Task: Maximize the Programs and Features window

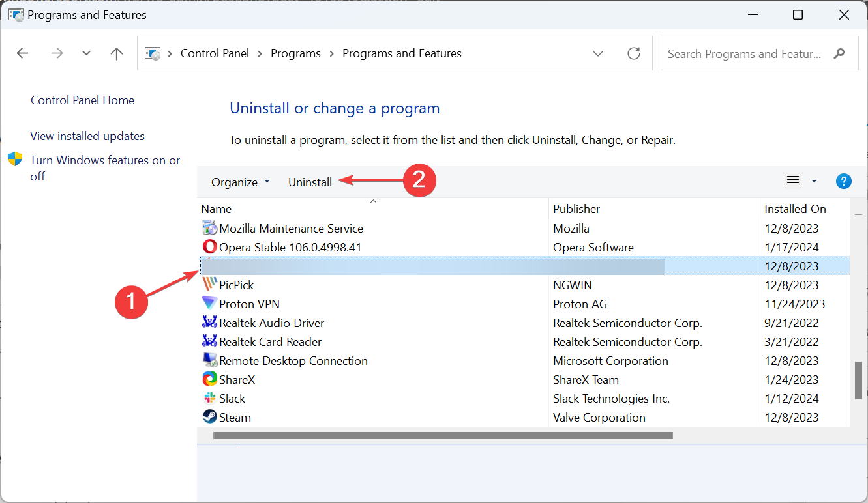Action: click(x=798, y=14)
